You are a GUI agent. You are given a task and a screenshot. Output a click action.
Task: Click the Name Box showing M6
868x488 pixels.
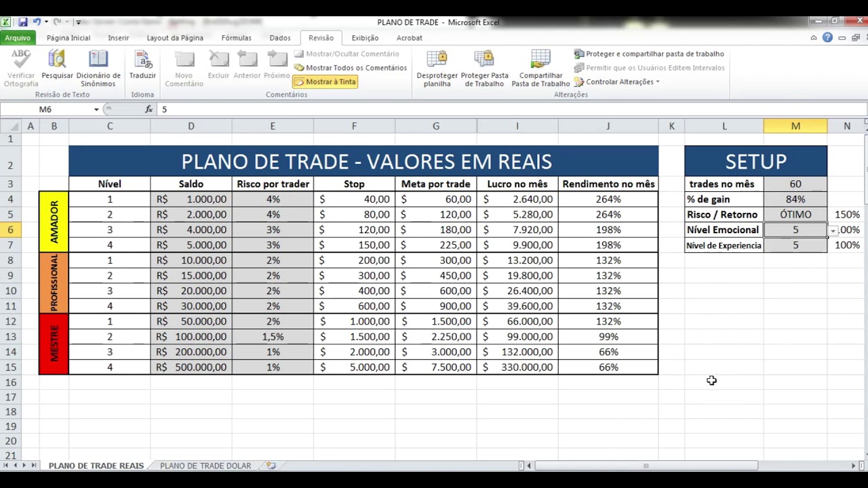pyautogui.click(x=45, y=109)
